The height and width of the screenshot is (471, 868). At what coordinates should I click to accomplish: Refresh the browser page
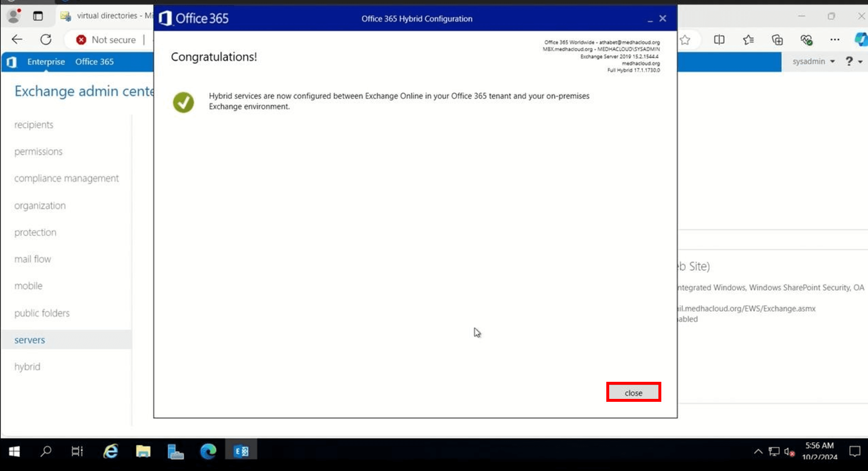point(46,40)
